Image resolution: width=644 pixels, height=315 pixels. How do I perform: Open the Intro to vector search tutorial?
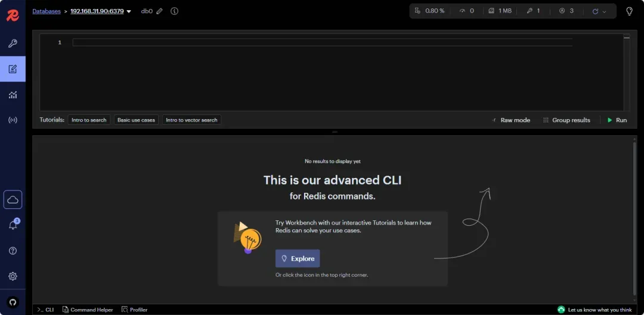191,120
